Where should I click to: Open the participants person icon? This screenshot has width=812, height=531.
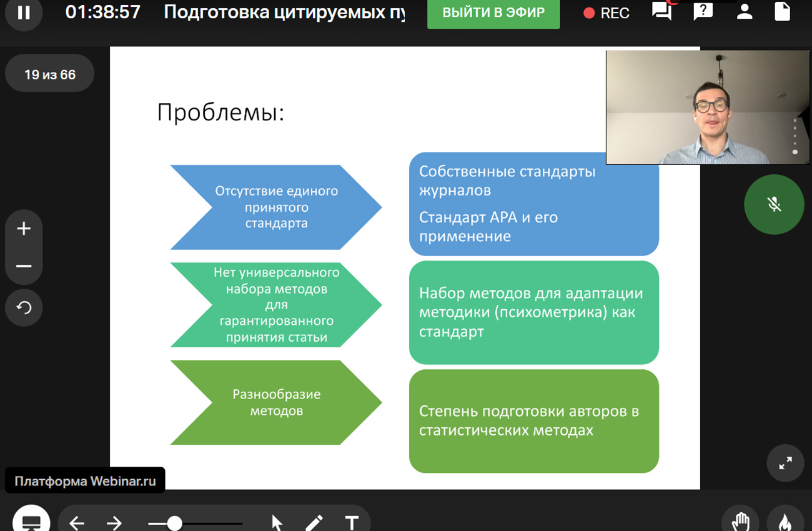(744, 11)
